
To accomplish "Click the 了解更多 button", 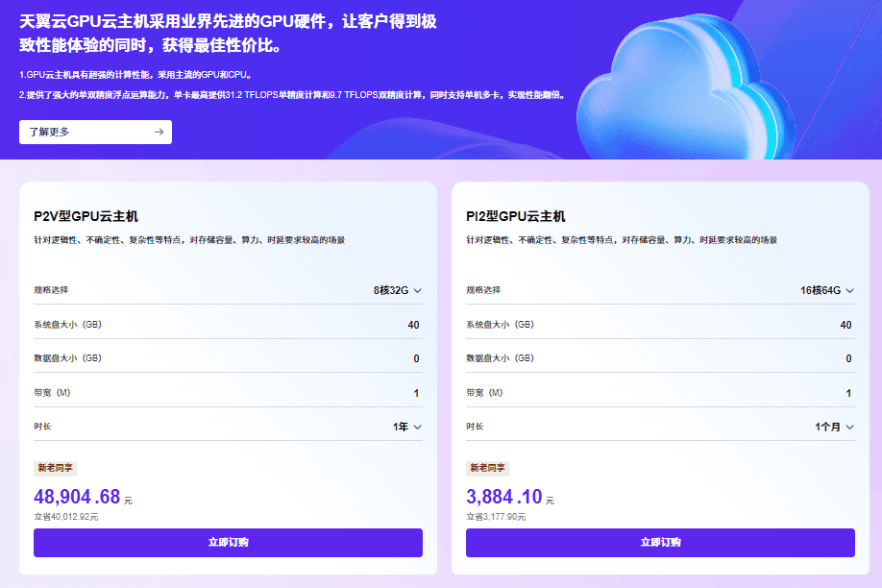I will coord(96,132).
